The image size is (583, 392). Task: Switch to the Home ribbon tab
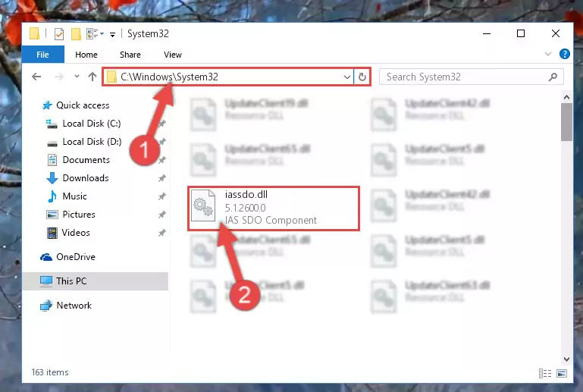coord(86,55)
